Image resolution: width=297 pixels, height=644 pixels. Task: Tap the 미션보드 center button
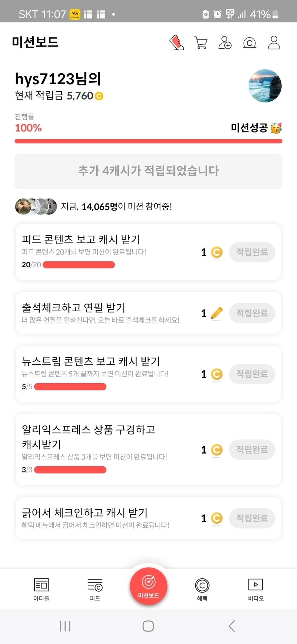[148, 586]
